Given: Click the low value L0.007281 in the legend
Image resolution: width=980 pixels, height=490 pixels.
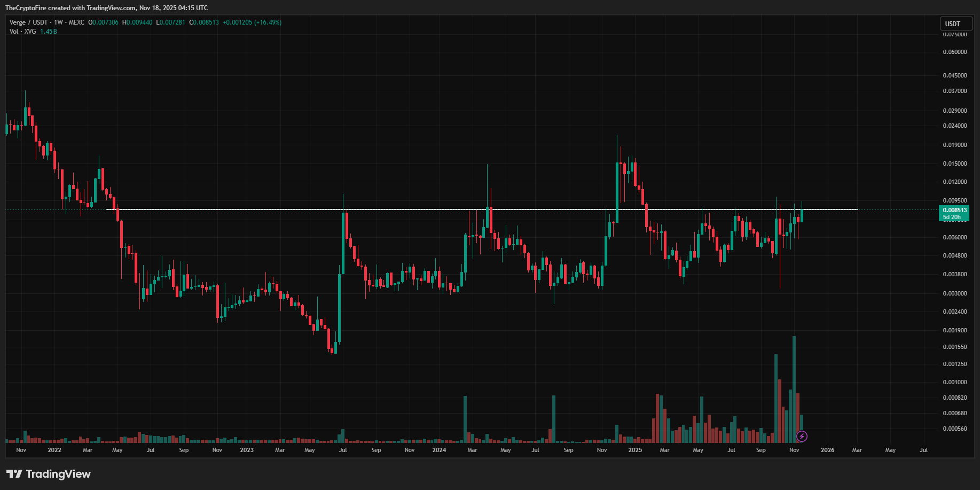Looking at the screenshot, I should 170,22.
